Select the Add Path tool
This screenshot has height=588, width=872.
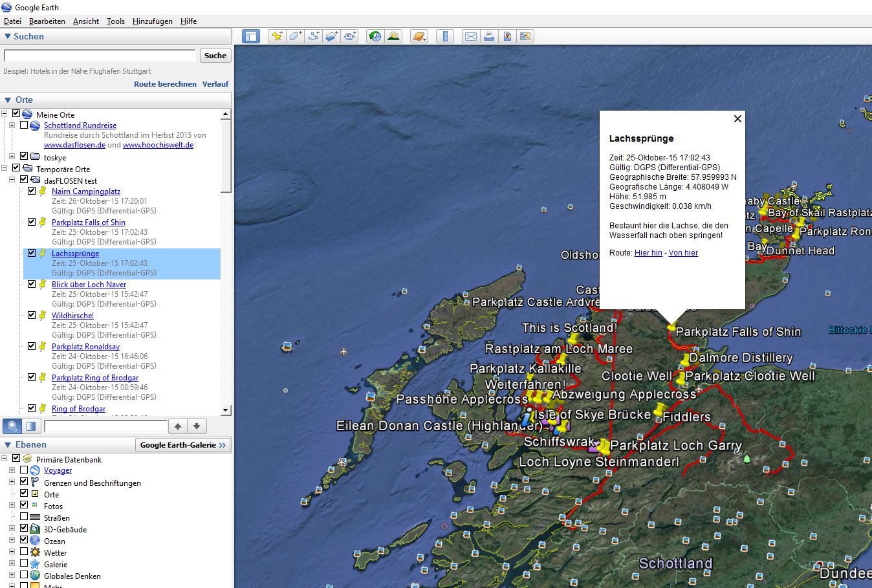pyautogui.click(x=313, y=36)
